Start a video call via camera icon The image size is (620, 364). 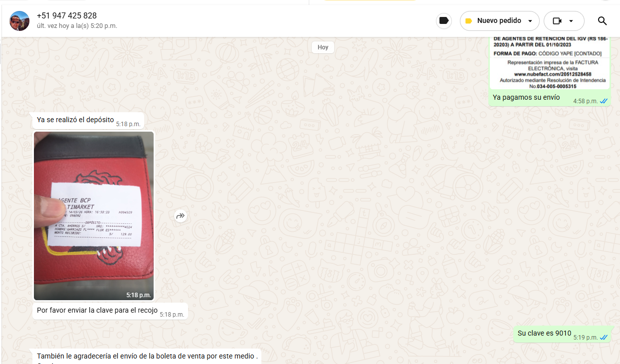557,21
